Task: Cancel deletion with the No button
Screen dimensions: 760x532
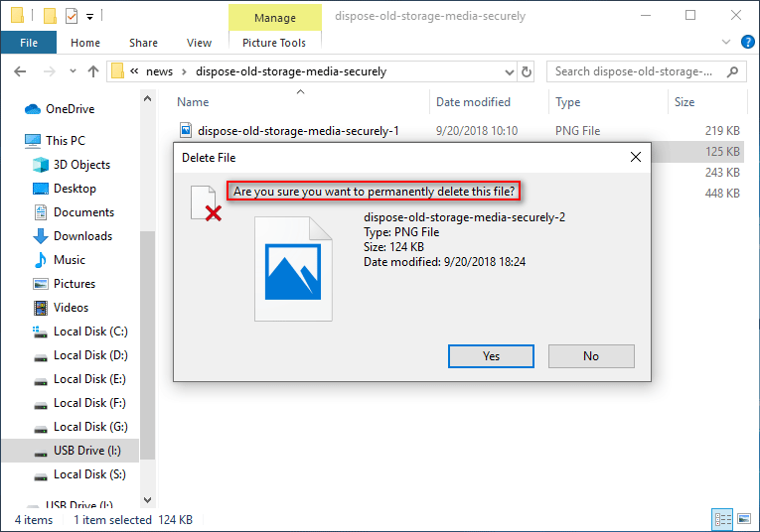Action: coord(591,356)
